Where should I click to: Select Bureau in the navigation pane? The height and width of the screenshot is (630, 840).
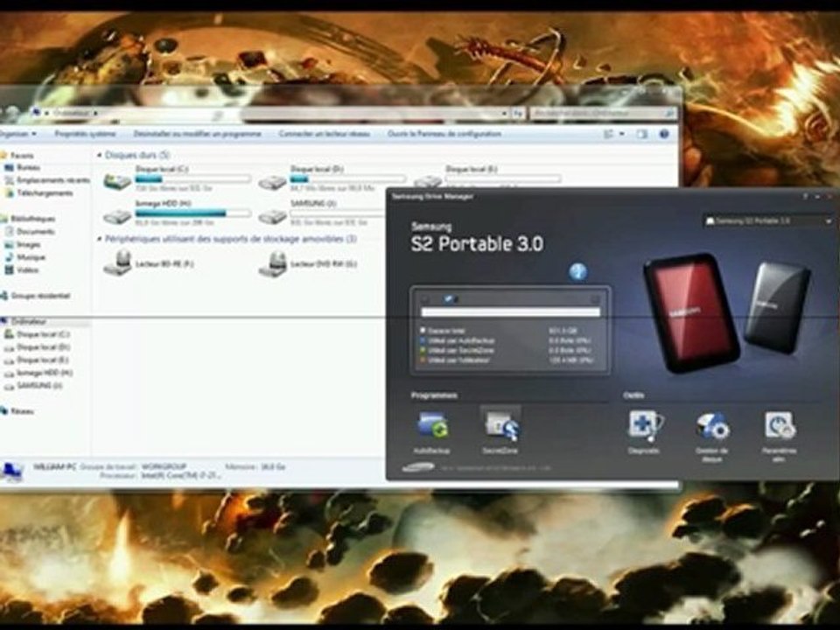[x=23, y=168]
